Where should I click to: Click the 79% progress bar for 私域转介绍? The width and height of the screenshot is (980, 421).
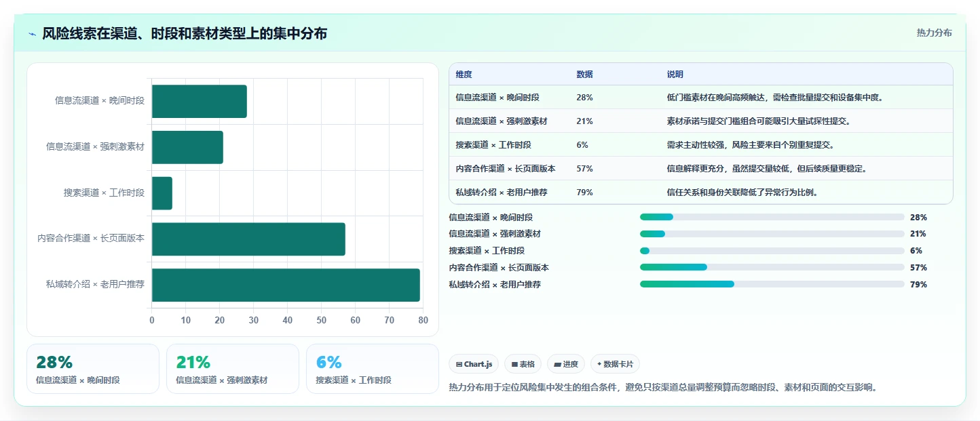click(772, 285)
